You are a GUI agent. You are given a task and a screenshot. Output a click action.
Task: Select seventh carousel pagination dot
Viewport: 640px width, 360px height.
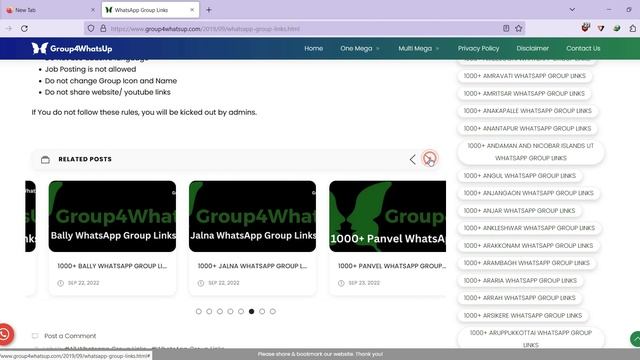coord(262,311)
